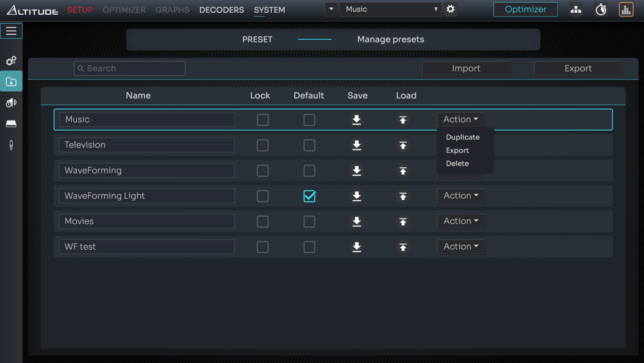Load the WaveForming Light preset
The width and height of the screenshot is (644, 363).
(x=403, y=196)
